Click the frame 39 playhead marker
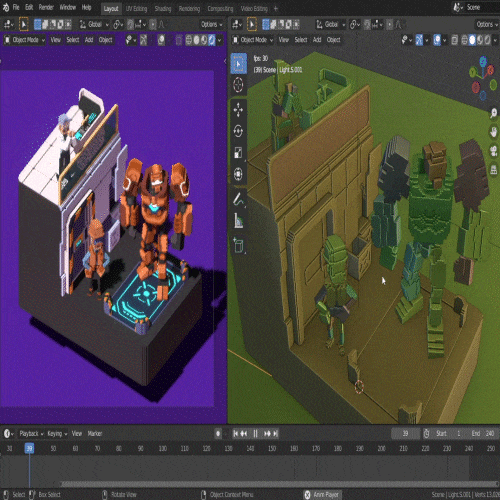 (29, 448)
